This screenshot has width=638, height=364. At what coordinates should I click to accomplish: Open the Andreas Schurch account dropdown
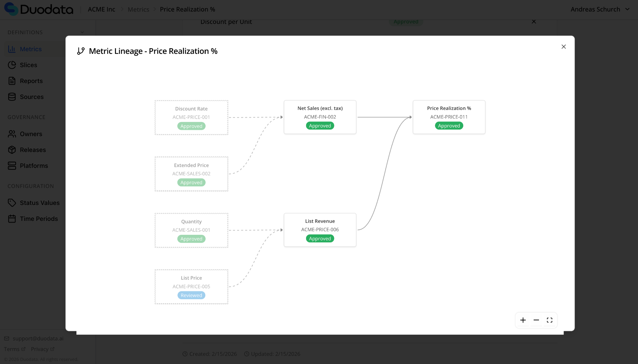600,9
